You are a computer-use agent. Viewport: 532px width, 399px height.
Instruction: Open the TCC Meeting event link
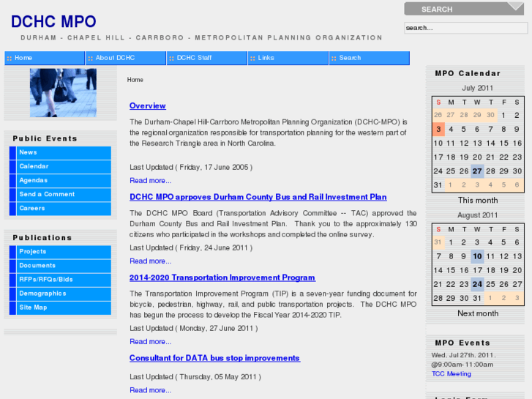[x=452, y=374]
